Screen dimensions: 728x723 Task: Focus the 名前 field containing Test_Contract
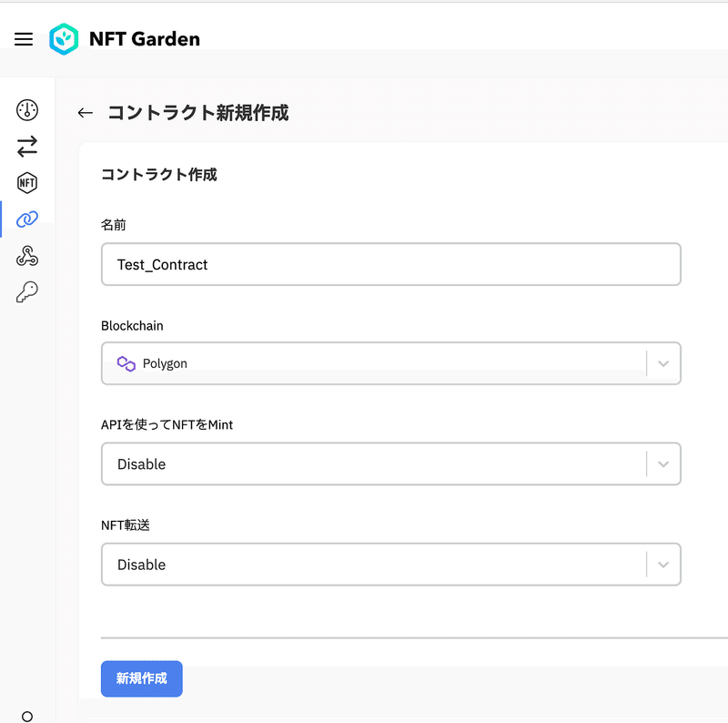pos(391,264)
